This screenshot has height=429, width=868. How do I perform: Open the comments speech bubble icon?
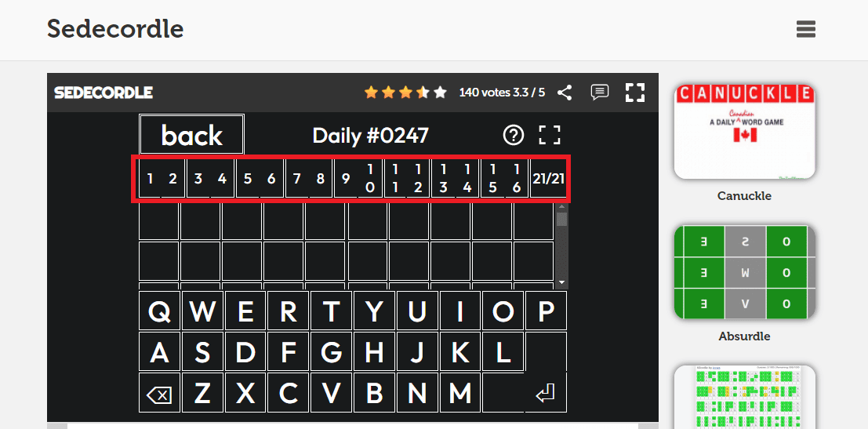click(x=600, y=93)
